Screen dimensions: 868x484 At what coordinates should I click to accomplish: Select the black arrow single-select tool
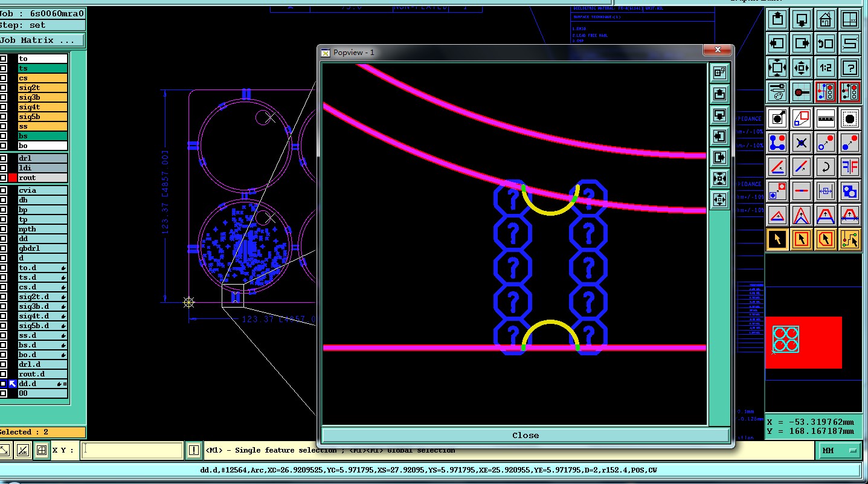[x=777, y=239]
